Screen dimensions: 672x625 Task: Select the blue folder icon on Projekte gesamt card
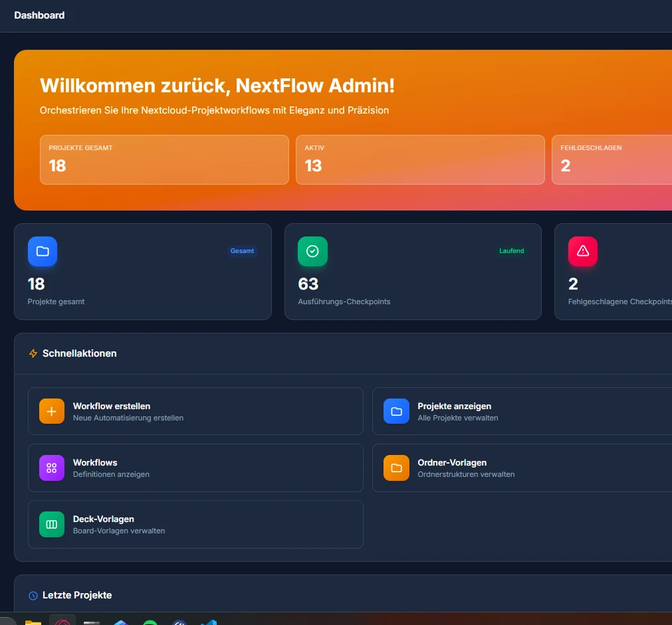[x=42, y=251]
